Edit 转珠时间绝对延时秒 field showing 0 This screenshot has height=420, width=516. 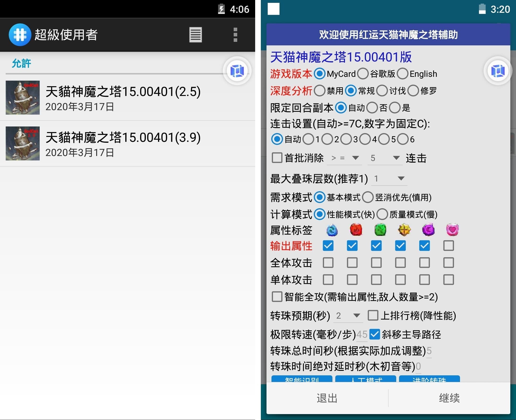click(418, 367)
